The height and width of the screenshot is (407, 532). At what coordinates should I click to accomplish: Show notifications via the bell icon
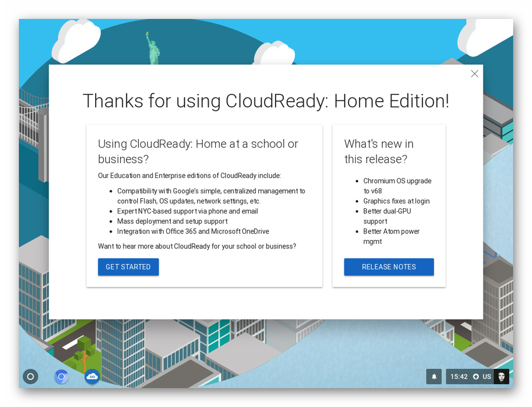pyautogui.click(x=434, y=377)
